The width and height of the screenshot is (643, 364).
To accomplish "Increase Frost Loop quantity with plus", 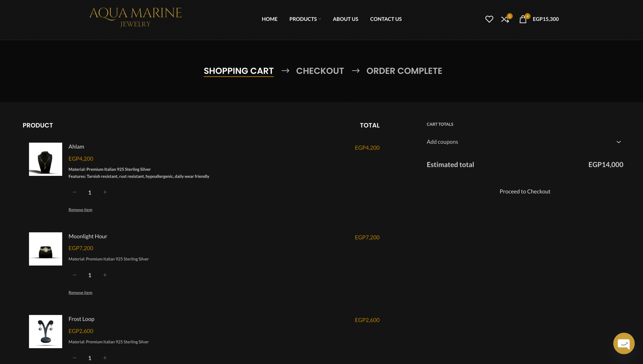I will (105, 358).
